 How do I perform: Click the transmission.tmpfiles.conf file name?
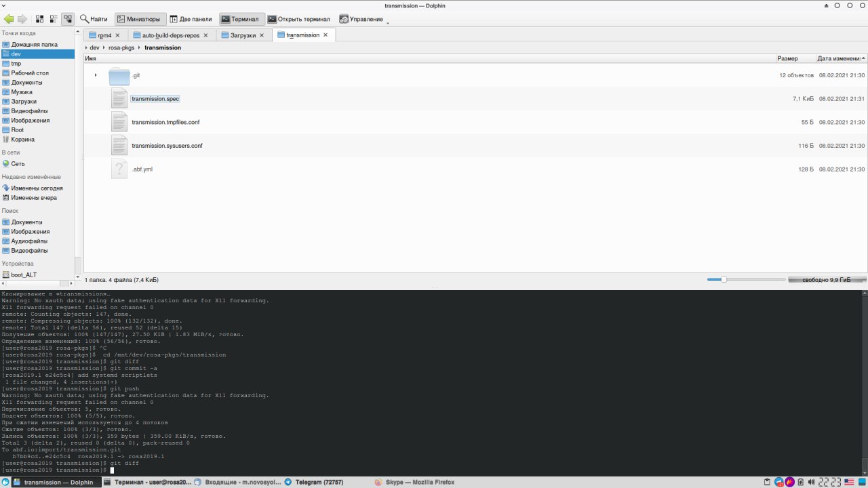pos(165,122)
